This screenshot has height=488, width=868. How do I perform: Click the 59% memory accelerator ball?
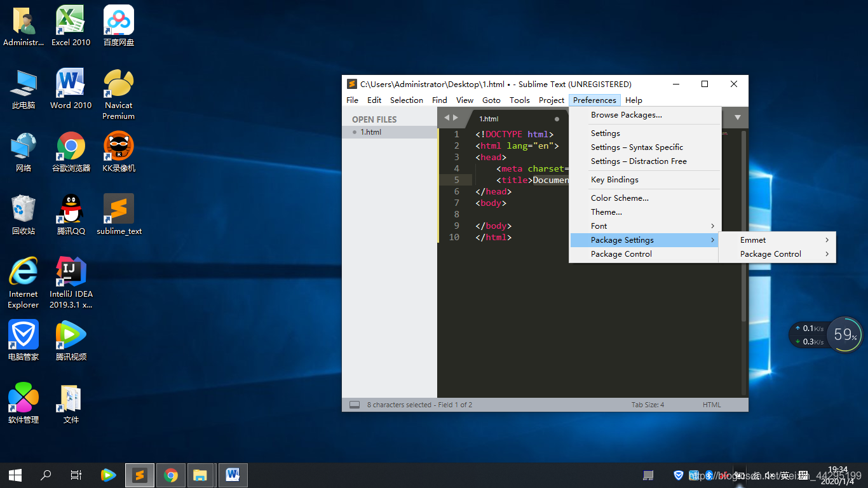(x=845, y=335)
